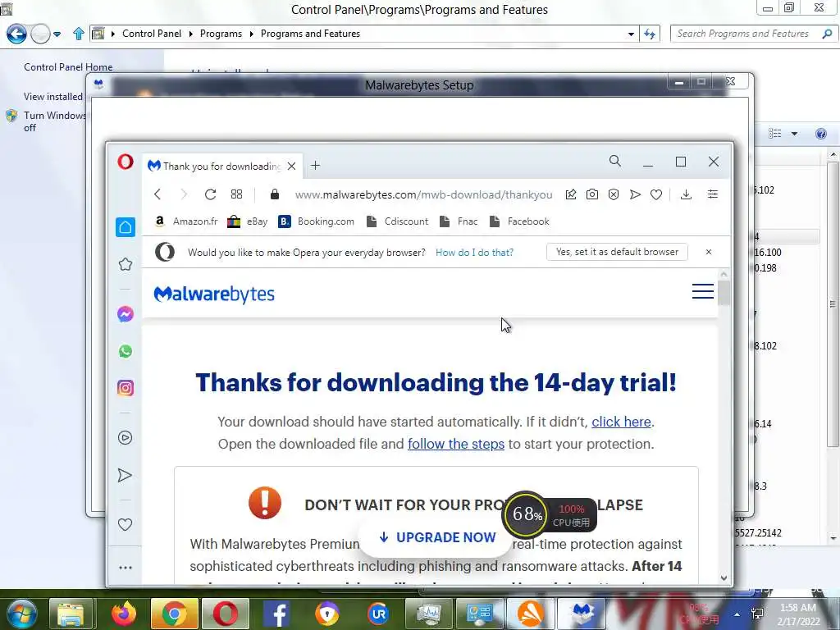This screenshot has width=840, height=630.
Task: Open Opera easy setup sliders icon
Action: (713, 194)
